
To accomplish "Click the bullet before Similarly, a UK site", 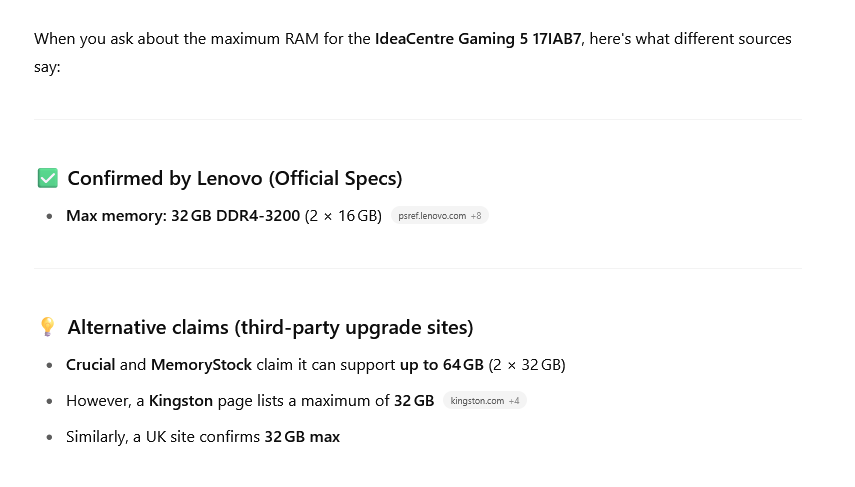I will 50,437.
